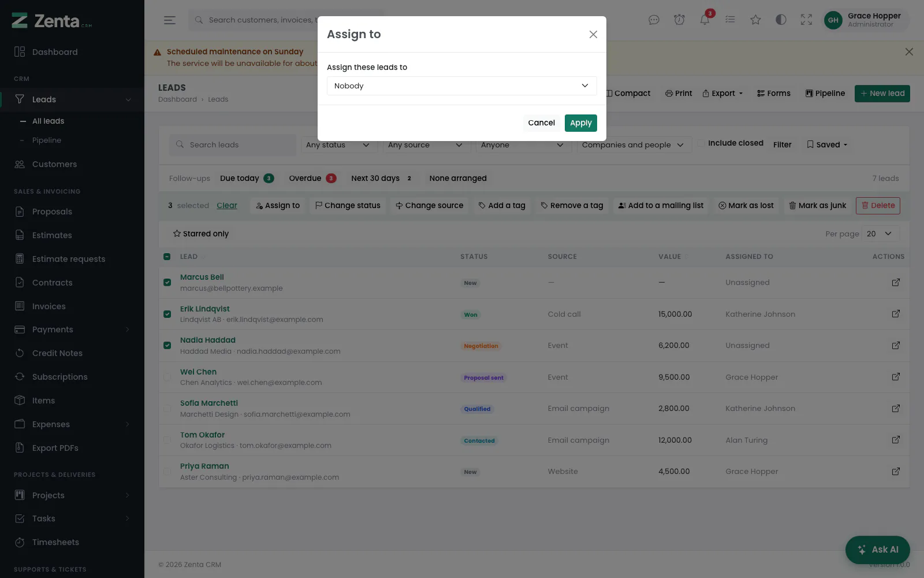
Task: Open Priya Raman lead external link icon
Action: click(x=896, y=472)
